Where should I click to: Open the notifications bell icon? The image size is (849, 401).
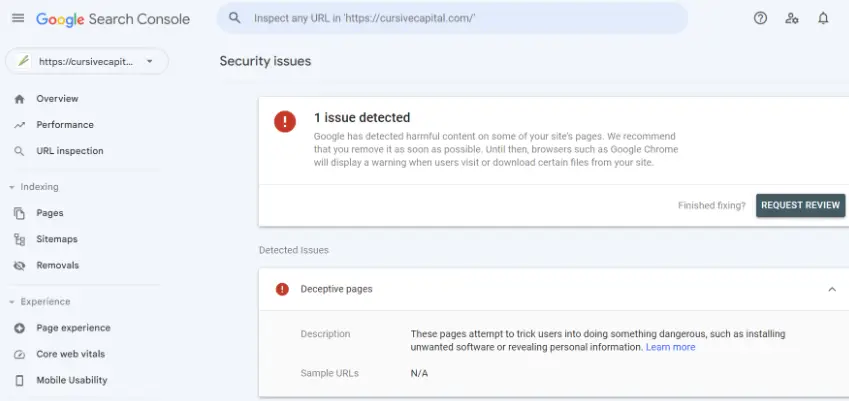point(823,18)
